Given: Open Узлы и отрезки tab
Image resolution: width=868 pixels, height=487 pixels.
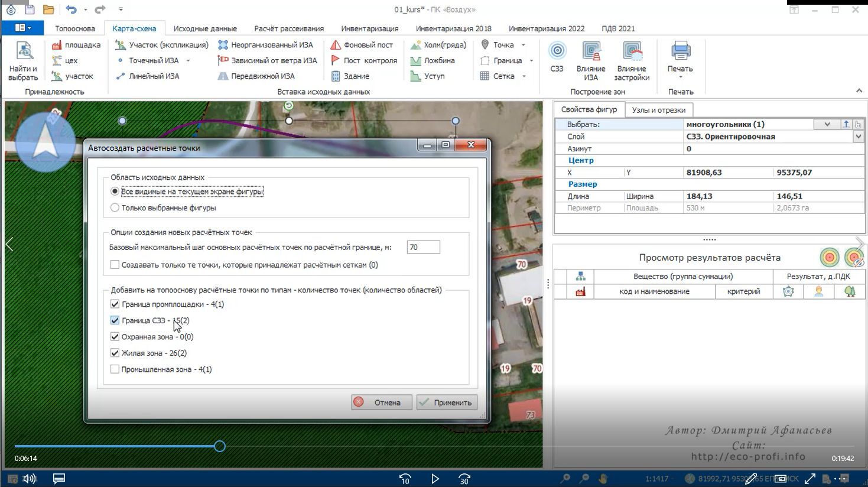Looking at the screenshot, I should (659, 110).
